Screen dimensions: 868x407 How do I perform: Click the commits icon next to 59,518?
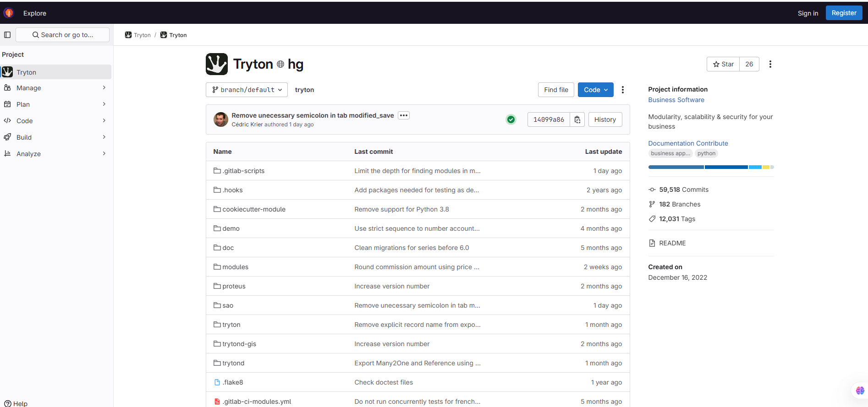coord(652,190)
